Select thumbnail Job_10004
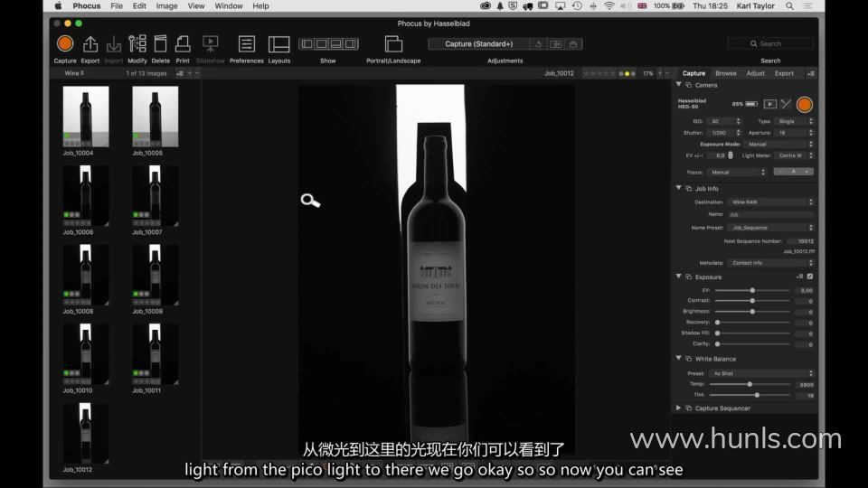Image resolution: width=868 pixels, height=488 pixels. point(86,117)
